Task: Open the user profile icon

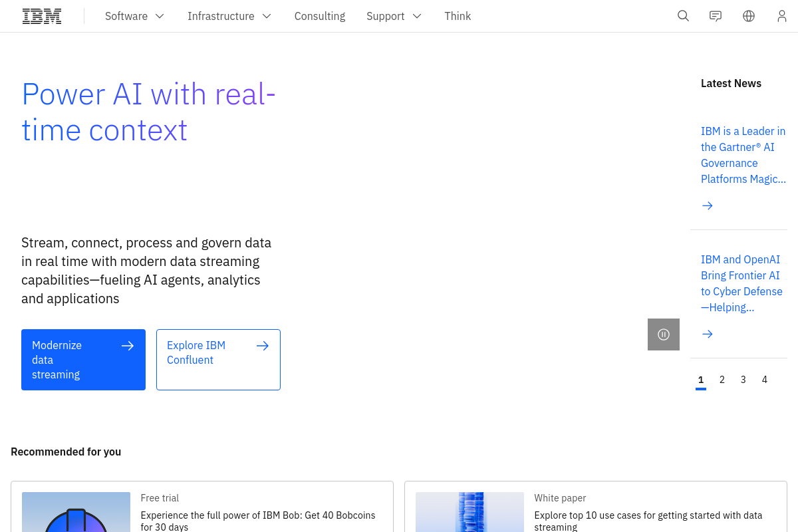Action: coord(782,16)
